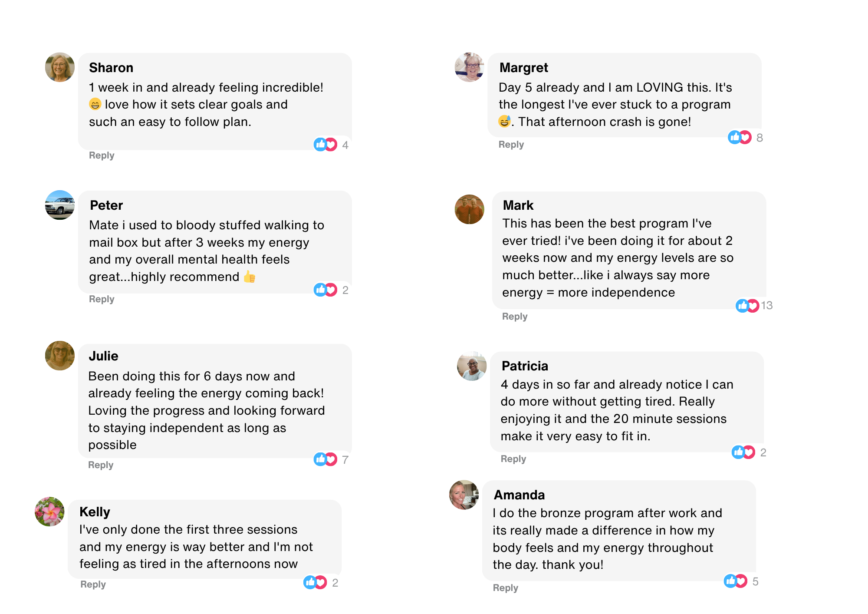Viewport: 868px width, 614px height.
Task: Click the like reaction icon on Julie's comment
Action: click(320, 459)
